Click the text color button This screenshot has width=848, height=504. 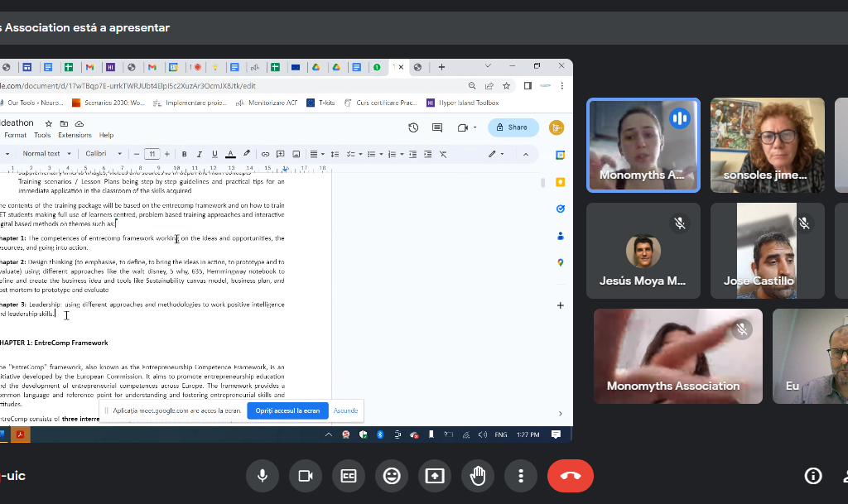(x=230, y=154)
